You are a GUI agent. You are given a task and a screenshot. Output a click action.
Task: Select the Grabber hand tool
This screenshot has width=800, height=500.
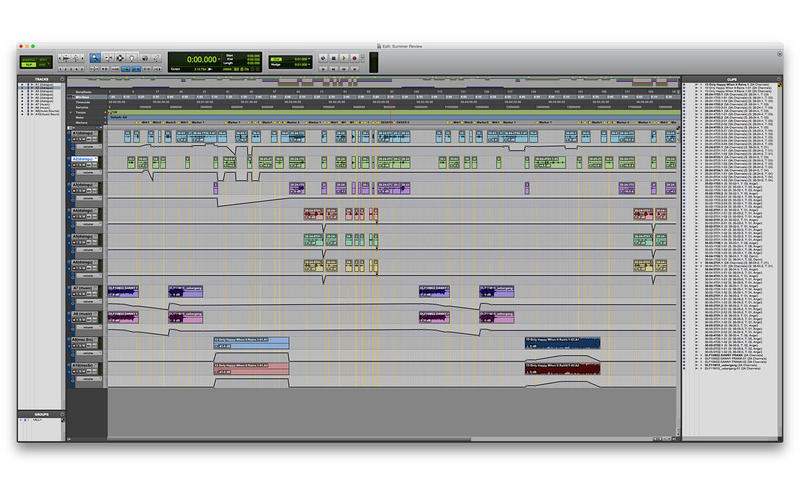(131, 58)
